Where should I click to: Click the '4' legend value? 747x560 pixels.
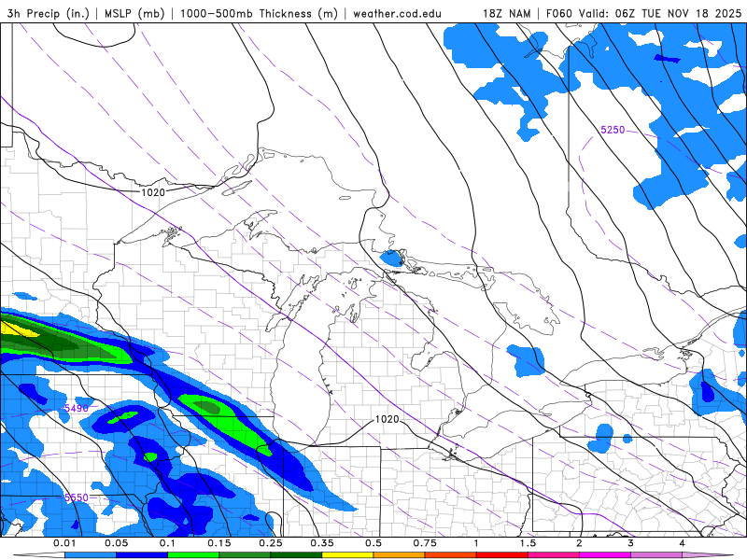tap(683, 543)
